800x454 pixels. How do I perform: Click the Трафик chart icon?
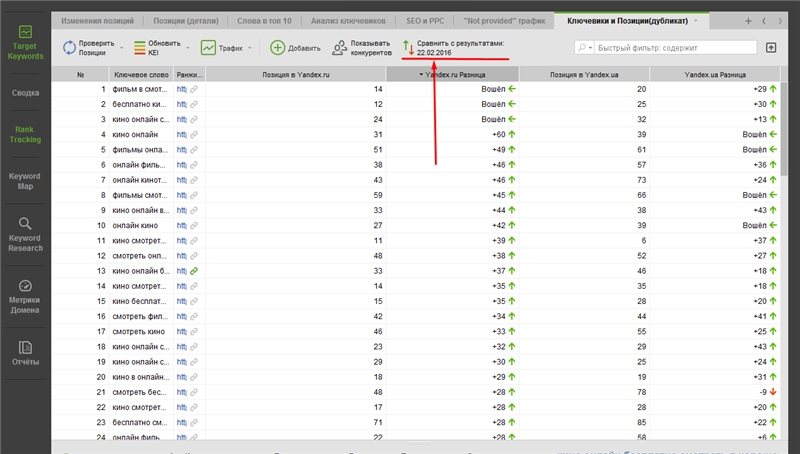pyautogui.click(x=209, y=47)
